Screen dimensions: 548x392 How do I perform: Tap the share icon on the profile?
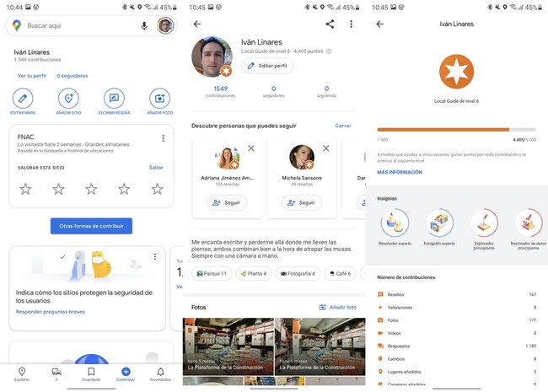pyautogui.click(x=330, y=24)
